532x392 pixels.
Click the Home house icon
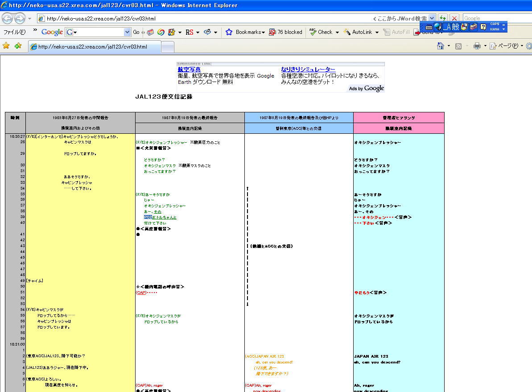click(x=441, y=46)
